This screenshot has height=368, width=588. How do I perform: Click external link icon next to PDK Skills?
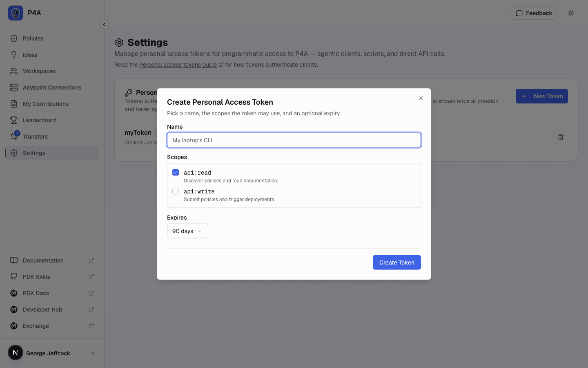(91, 277)
